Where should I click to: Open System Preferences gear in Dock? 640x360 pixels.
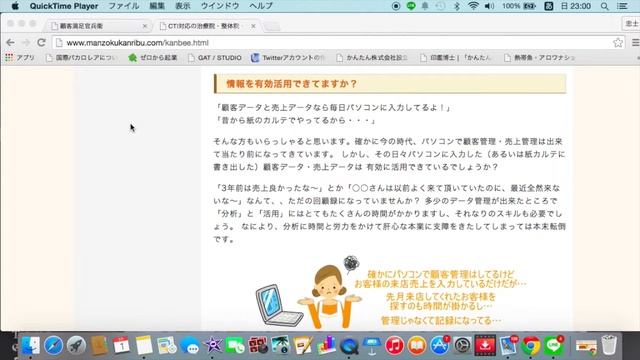(x=462, y=346)
